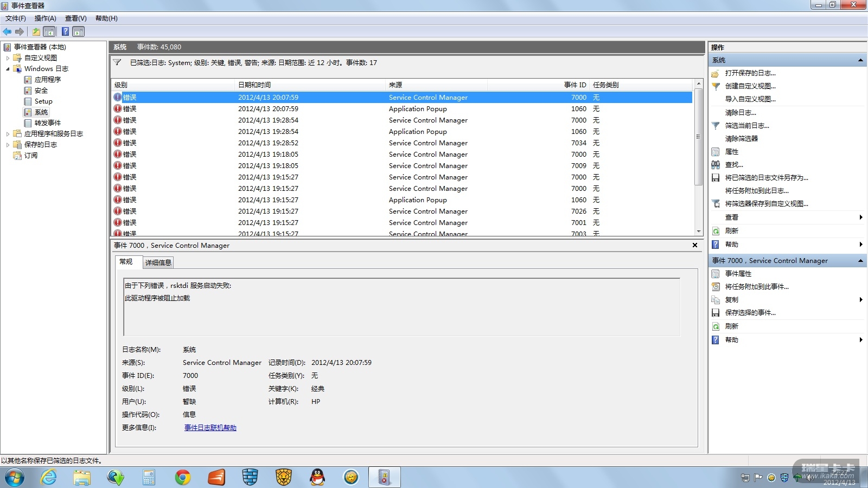Select the event row with ID 7026
Viewport: 868px width, 488px height.
click(x=402, y=211)
